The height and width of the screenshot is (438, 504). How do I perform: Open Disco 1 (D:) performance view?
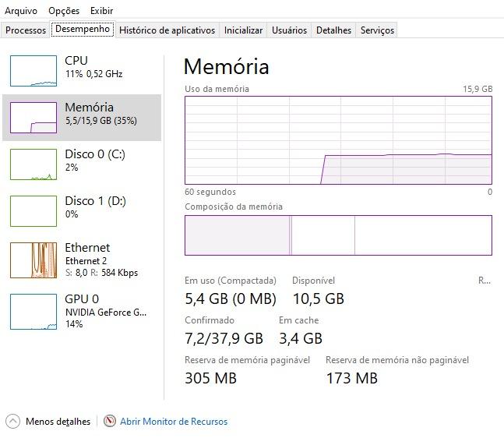[x=82, y=211]
